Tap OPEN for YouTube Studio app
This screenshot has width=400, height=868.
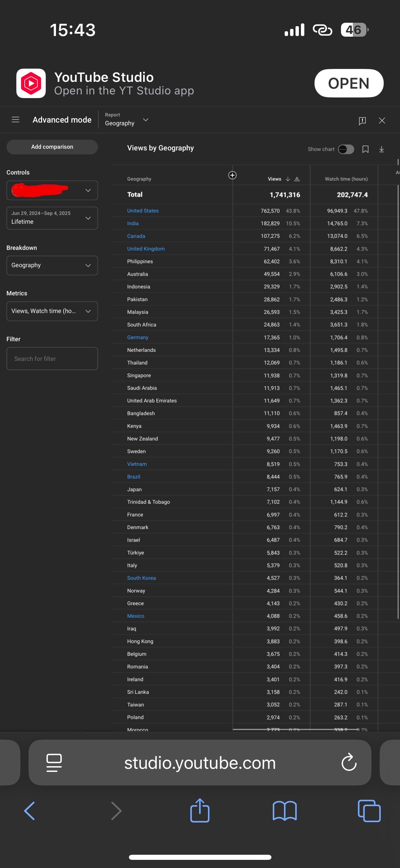[348, 84]
